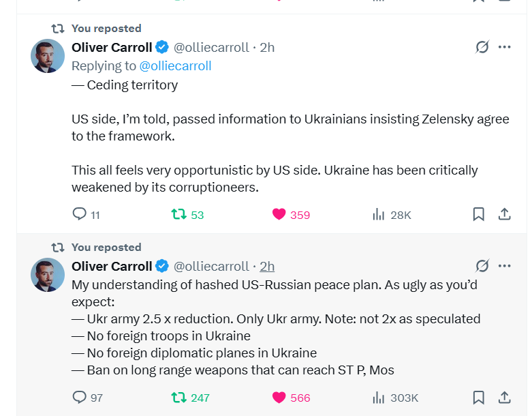Undo repost on peace plan post
Image resolution: width=532 pixels, height=416 pixels.
tap(179, 397)
